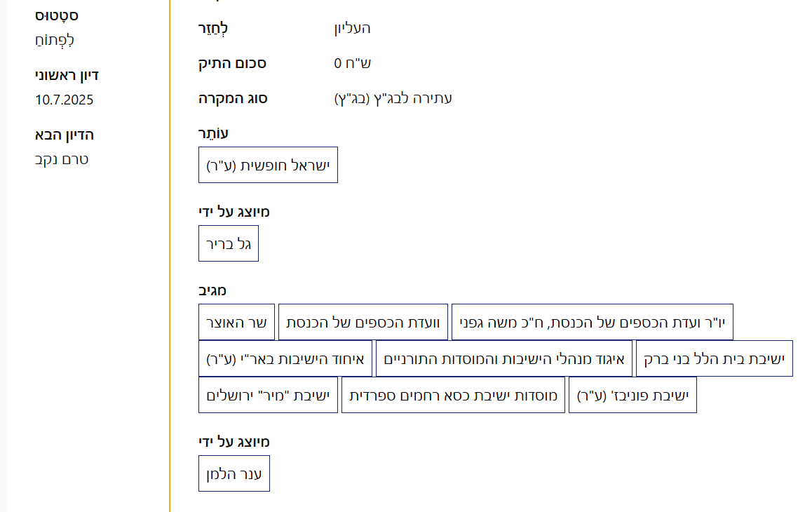Image resolution: width=812 pixels, height=512 pixels.
Task: Select case type 'עתירה לבג"ץ (בג"ץ)'
Action: 394,98
